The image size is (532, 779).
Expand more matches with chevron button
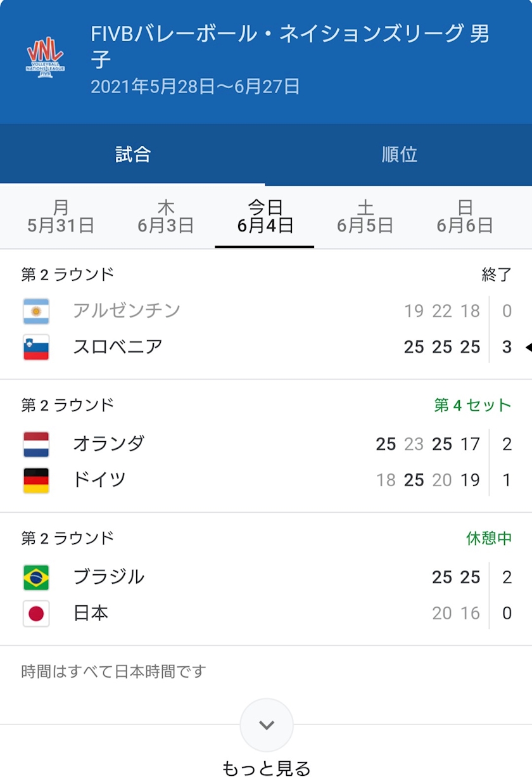coord(267,725)
